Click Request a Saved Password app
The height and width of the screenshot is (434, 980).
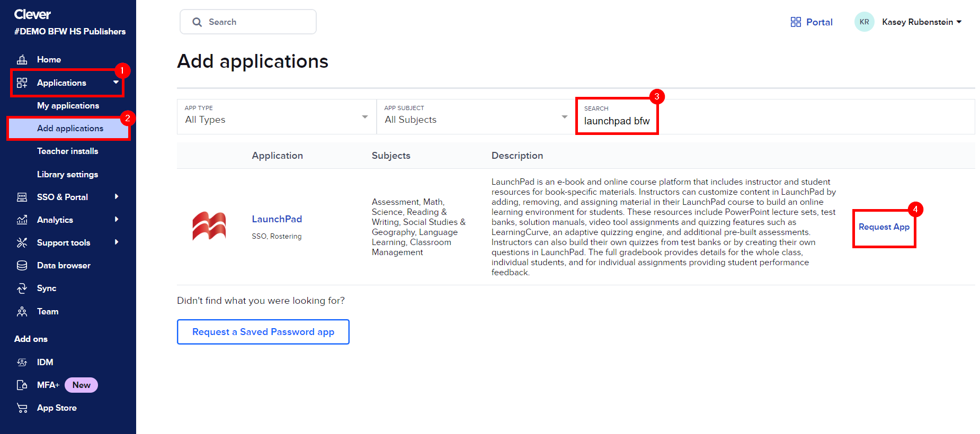(x=263, y=332)
